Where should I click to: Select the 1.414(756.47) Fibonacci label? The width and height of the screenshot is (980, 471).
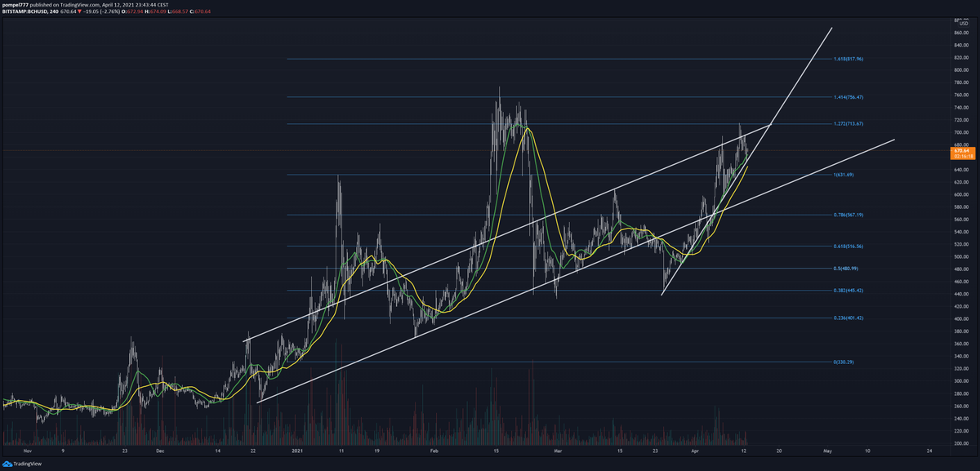(849, 97)
